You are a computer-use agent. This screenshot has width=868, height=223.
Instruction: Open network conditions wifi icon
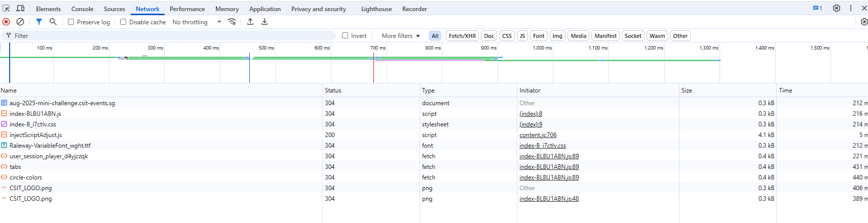tap(232, 22)
